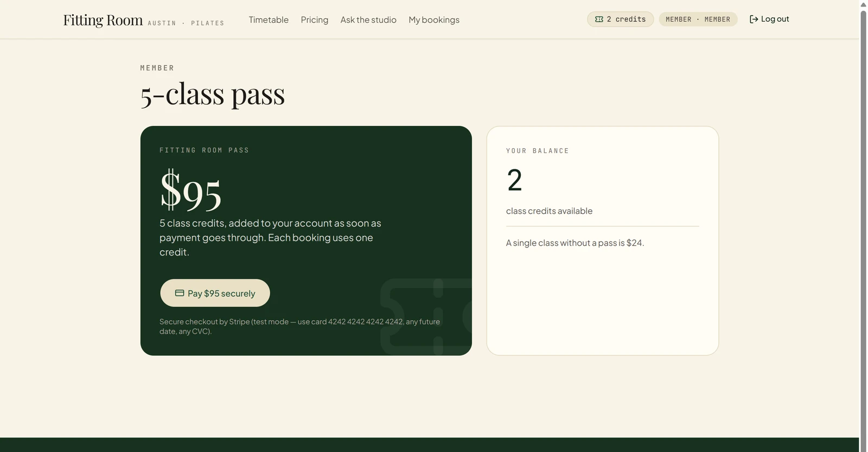Image resolution: width=868 pixels, height=452 pixels.
Task: Pay $95 securely with Stripe
Action: point(215,293)
